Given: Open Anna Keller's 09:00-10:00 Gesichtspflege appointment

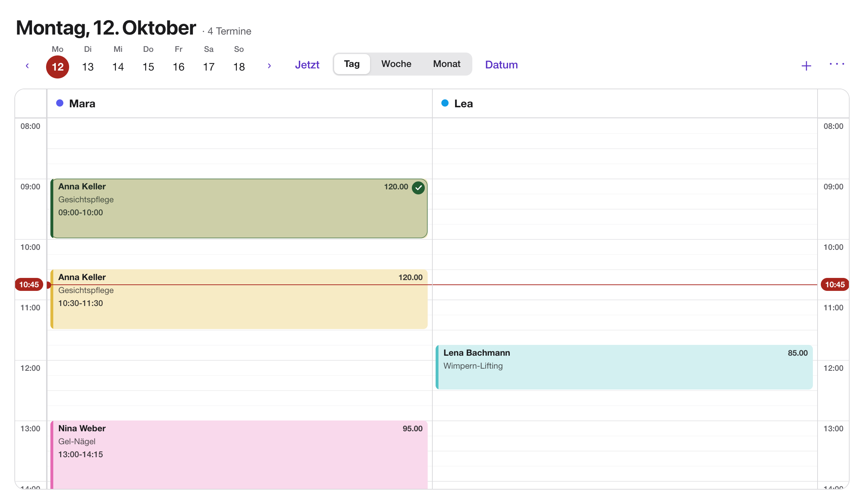Looking at the screenshot, I should [239, 208].
